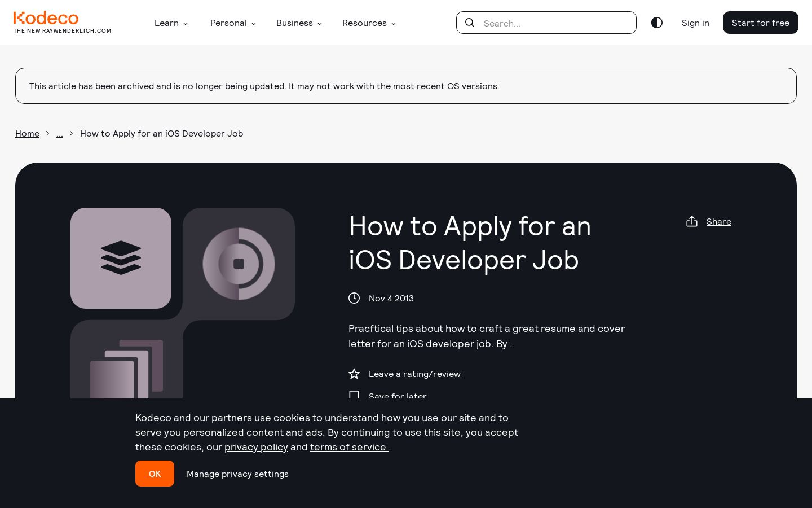Click the 'Nov 4 2013' date text
Image resolution: width=812 pixels, height=508 pixels.
pyautogui.click(x=391, y=298)
